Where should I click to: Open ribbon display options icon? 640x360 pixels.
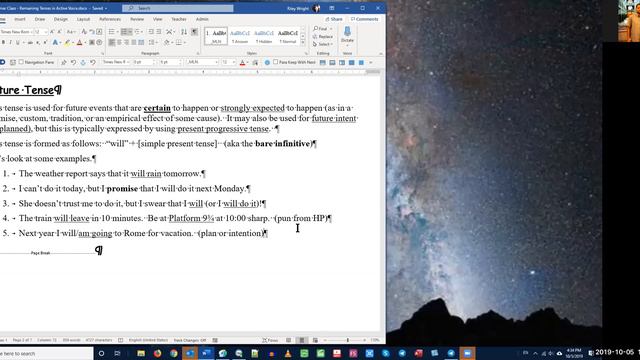coord(332,8)
